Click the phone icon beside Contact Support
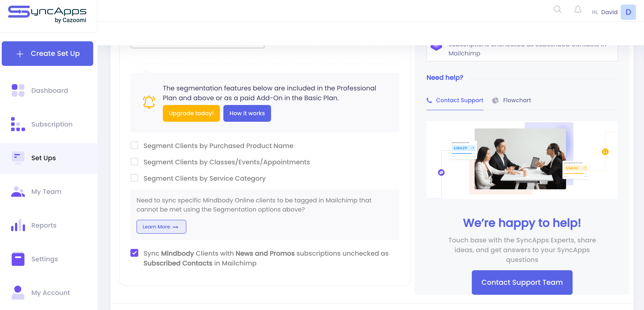The image size is (644, 310). (x=429, y=100)
